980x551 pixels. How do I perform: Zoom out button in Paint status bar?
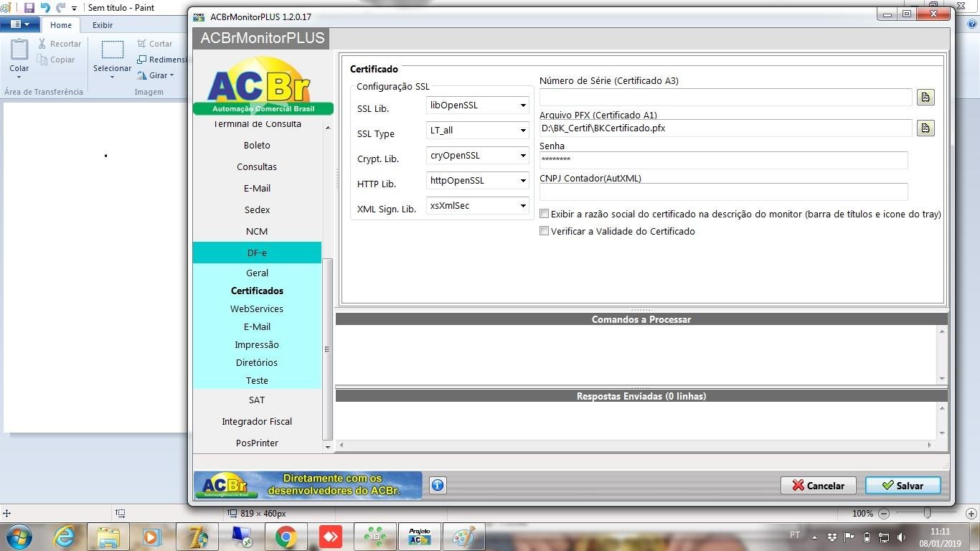884,514
